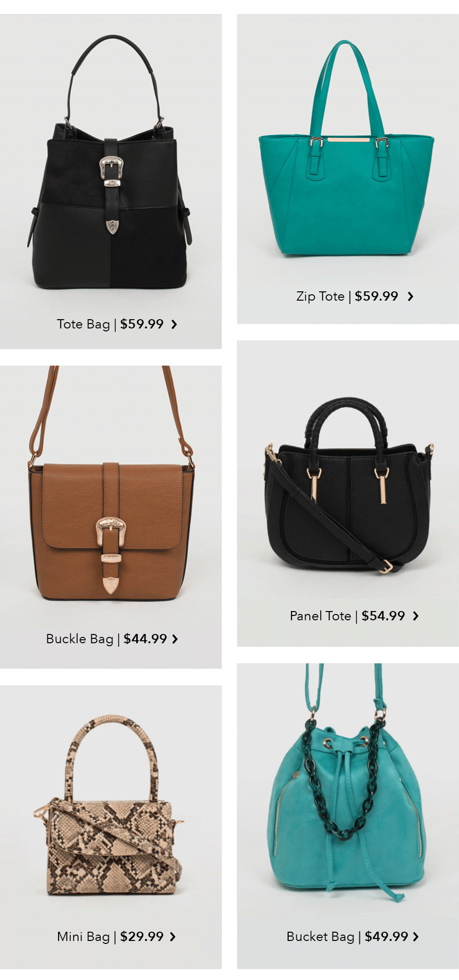459x980 pixels.
Task: Select the teal zip tote image
Action: tap(346, 148)
